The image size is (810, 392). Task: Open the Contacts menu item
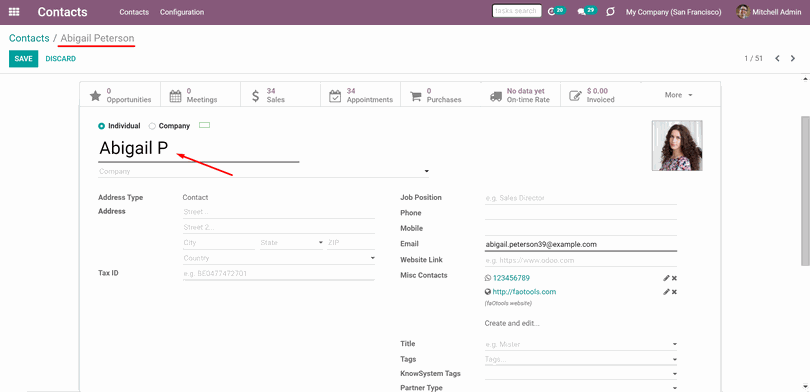134,12
